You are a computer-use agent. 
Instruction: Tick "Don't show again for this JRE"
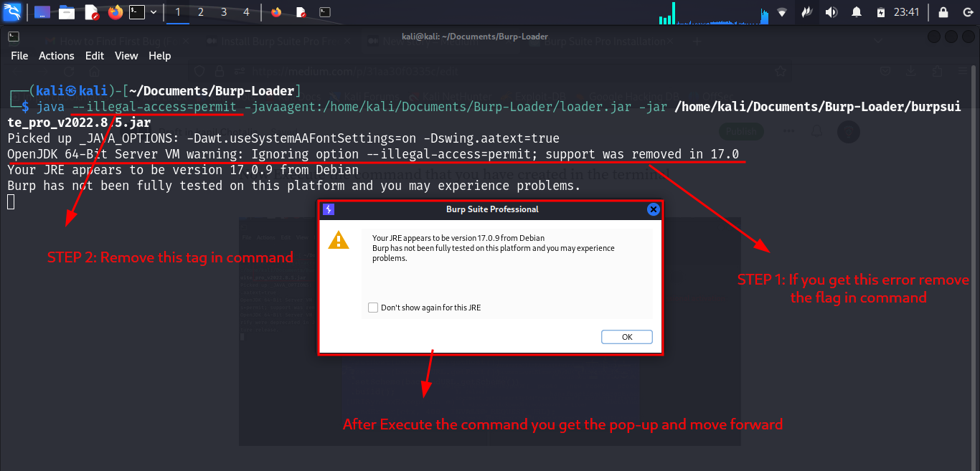point(372,308)
